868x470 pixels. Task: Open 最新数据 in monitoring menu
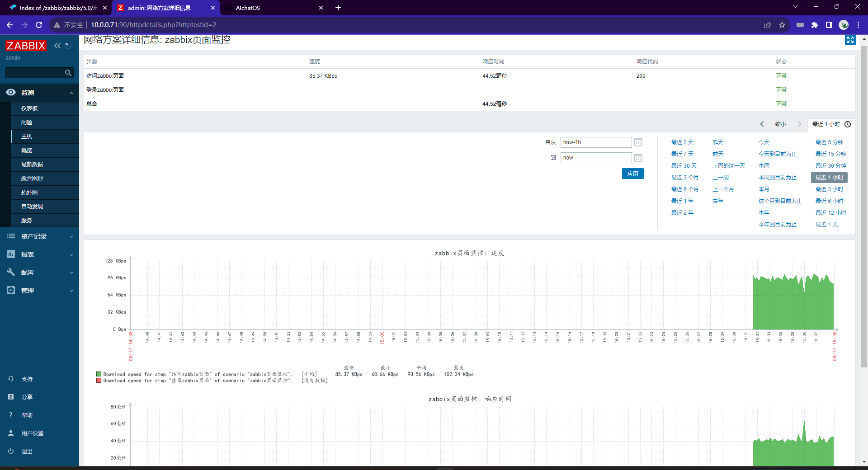click(32, 164)
